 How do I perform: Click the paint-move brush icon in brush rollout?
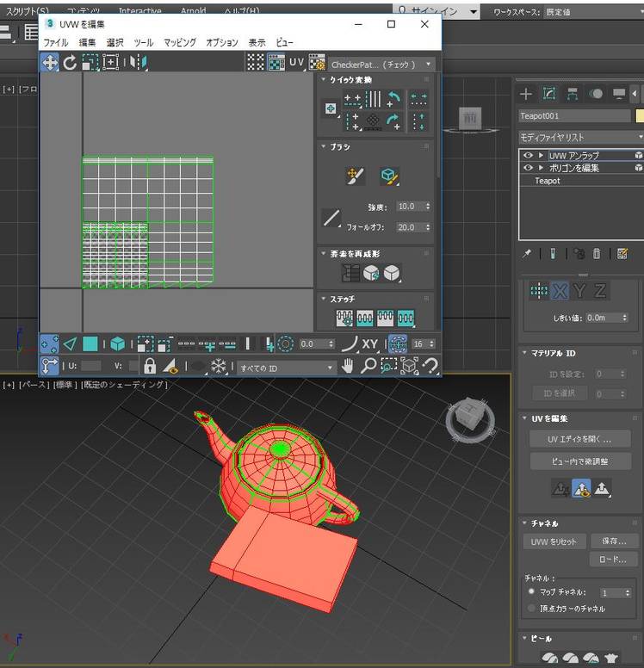point(355,176)
